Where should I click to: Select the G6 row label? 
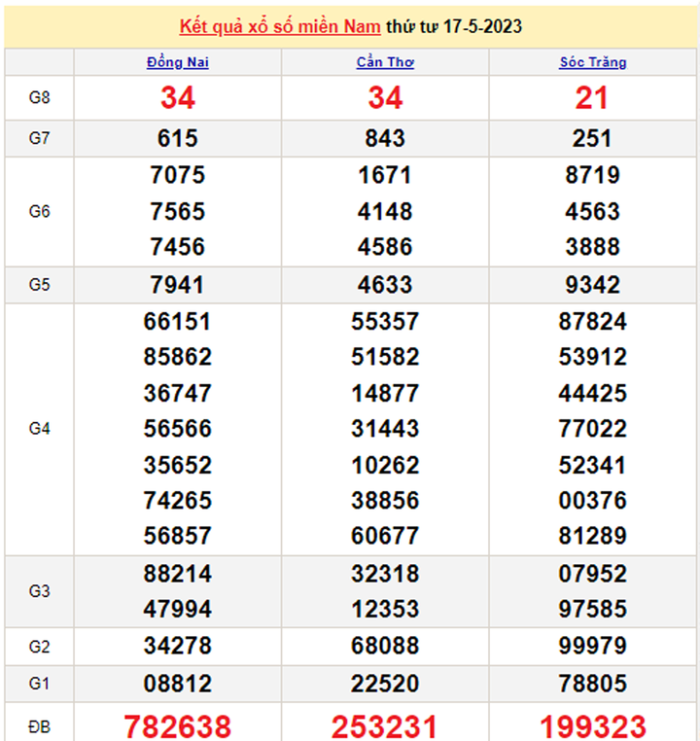(39, 211)
